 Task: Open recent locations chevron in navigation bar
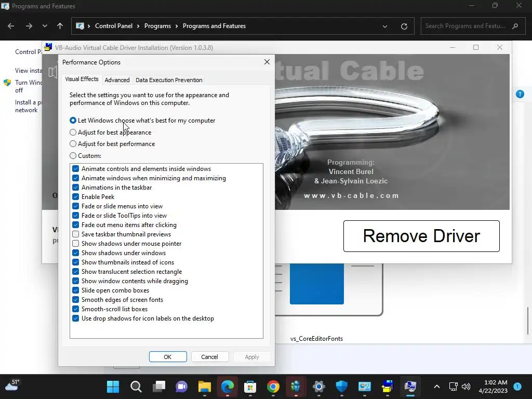(45, 26)
